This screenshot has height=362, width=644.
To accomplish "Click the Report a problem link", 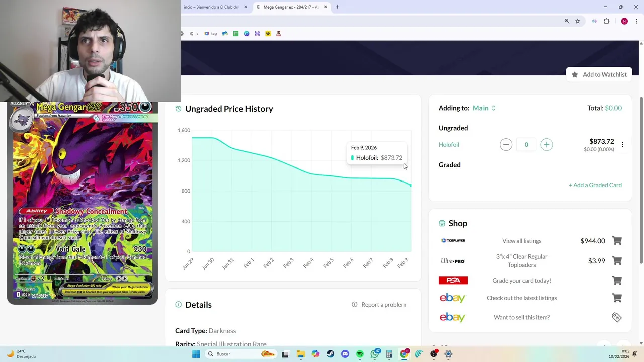I will click(379, 305).
